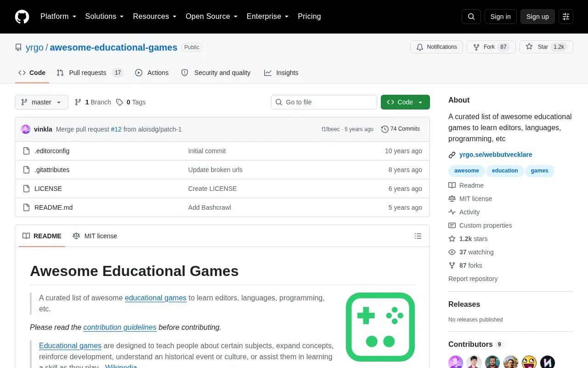Image resolution: width=588 pixels, height=368 pixels.
Task: Click the green game controller image
Action: (380, 327)
